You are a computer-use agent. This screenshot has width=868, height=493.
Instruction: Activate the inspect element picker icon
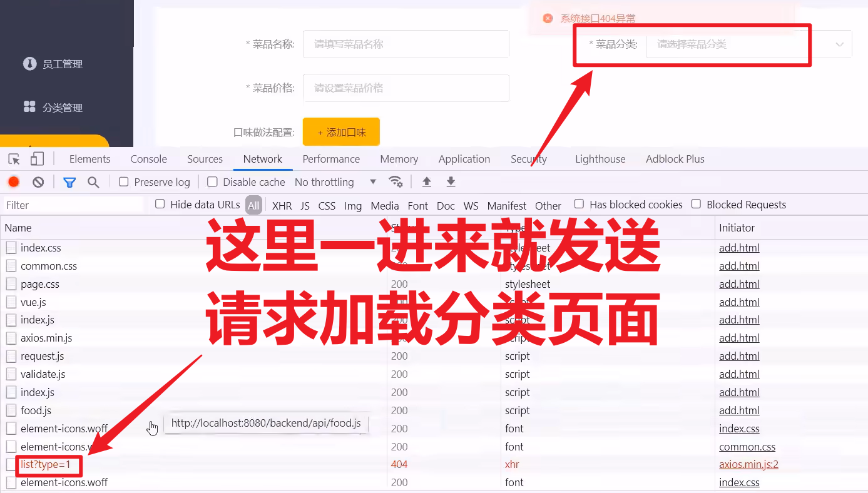[14, 159]
